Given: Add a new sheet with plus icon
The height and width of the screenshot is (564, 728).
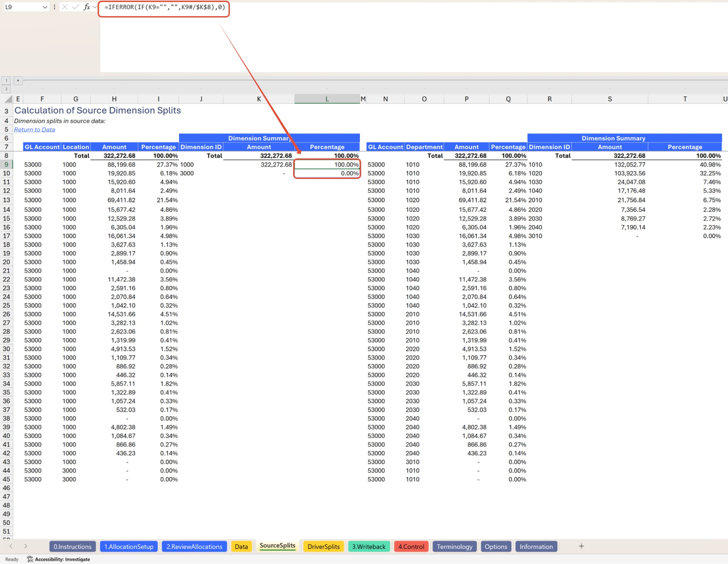Looking at the screenshot, I should pyautogui.click(x=581, y=546).
